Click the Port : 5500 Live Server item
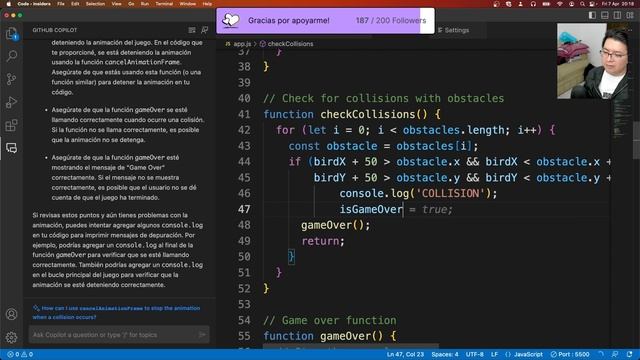Screen dimensions: 640x360 tap(570, 354)
